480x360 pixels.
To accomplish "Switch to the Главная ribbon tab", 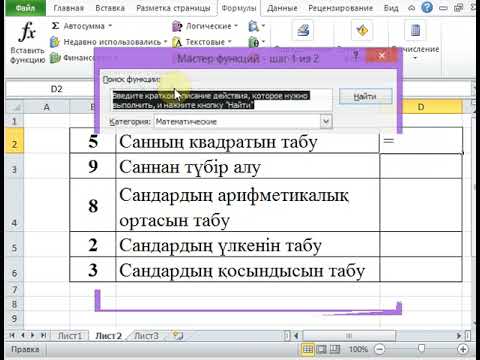I will [69, 8].
